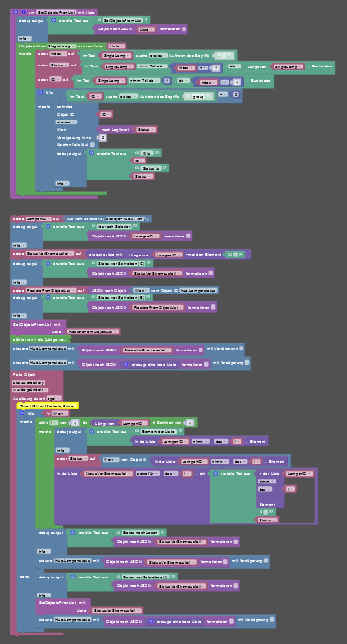Click ID variable next to "Objekt ID" in schreibe
This screenshot has height=644, width=347.
coord(106,115)
